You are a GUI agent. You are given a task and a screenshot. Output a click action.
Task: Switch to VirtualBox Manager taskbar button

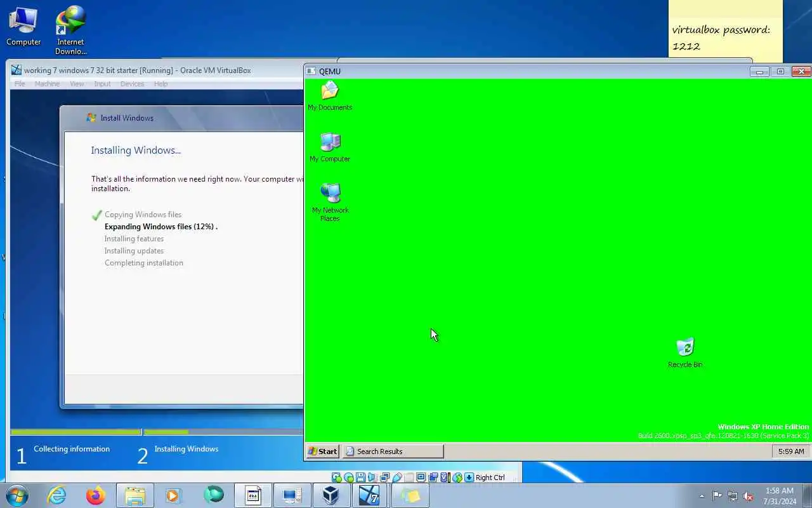[331, 495]
